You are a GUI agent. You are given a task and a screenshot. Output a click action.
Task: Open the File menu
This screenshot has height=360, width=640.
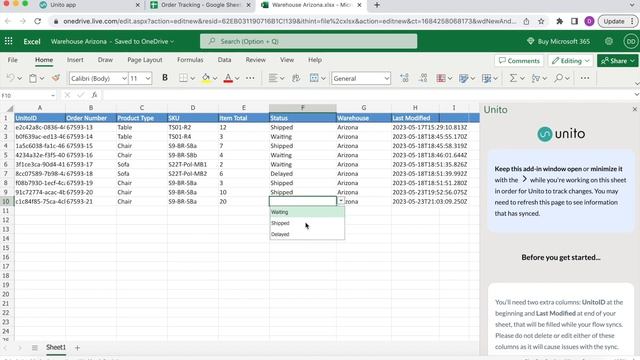point(13,60)
